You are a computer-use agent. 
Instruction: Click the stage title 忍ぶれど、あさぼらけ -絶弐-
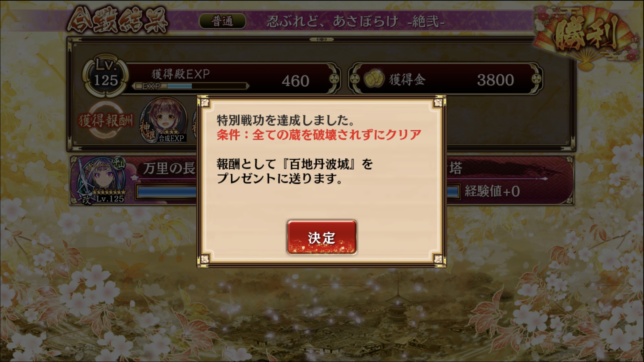coord(356,22)
